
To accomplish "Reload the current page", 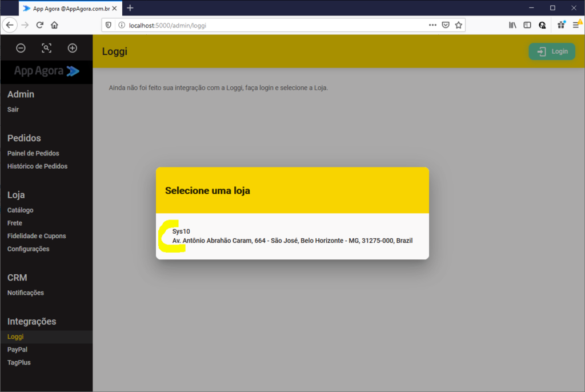I will point(40,25).
